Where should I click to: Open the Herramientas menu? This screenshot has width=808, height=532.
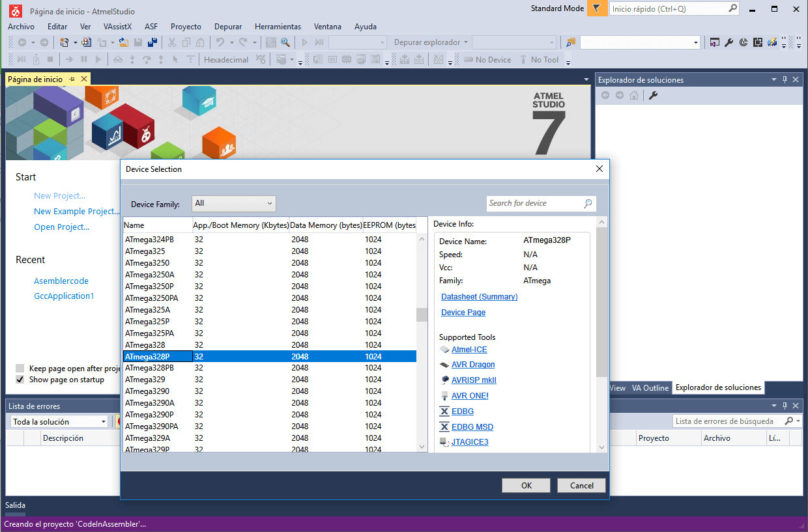[278, 27]
